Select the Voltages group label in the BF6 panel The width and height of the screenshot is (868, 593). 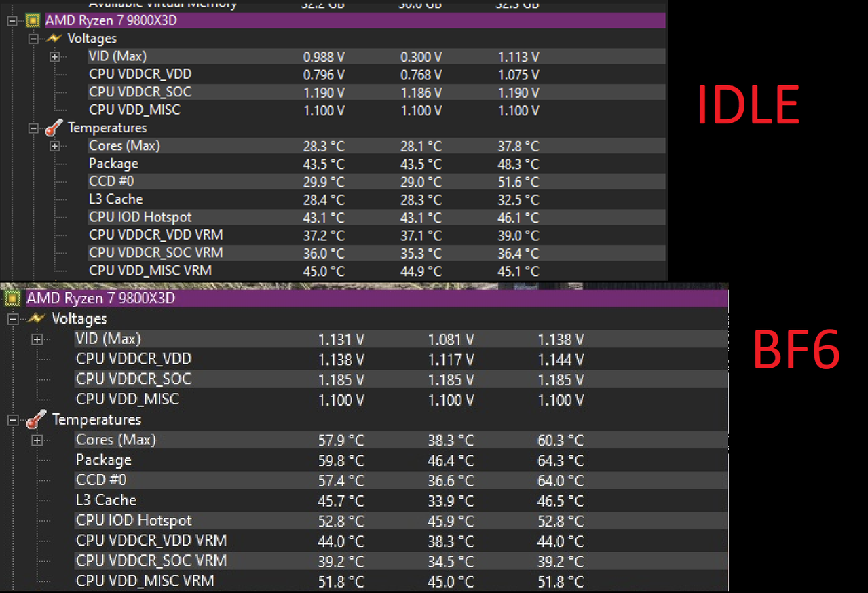point(79,319)
